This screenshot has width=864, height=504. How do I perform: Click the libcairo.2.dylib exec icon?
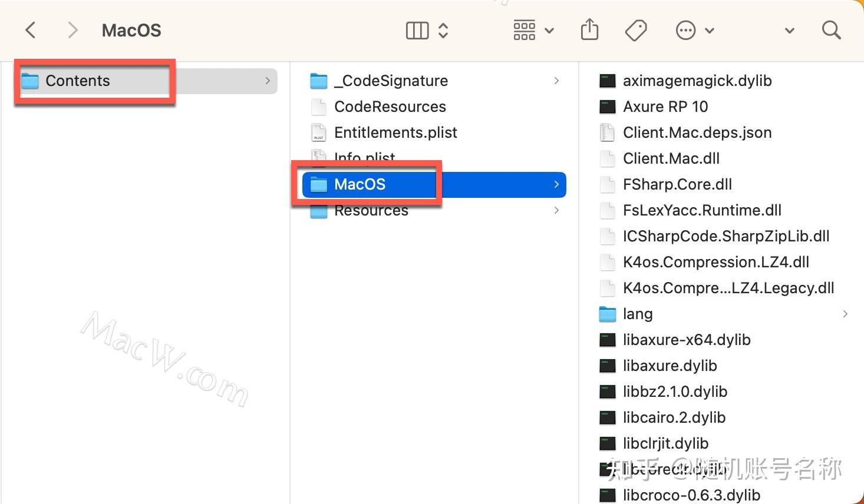[608, 417]
